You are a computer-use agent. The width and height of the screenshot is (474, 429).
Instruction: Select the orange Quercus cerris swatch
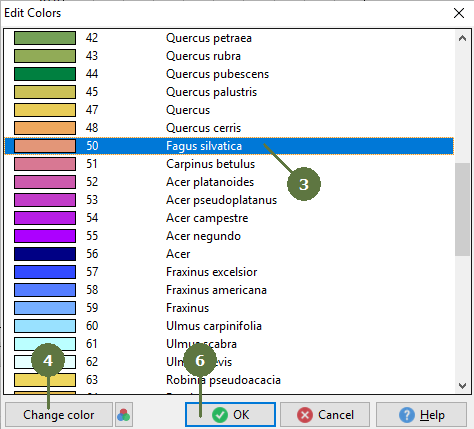pyautogui.click(x=45, y=128)
